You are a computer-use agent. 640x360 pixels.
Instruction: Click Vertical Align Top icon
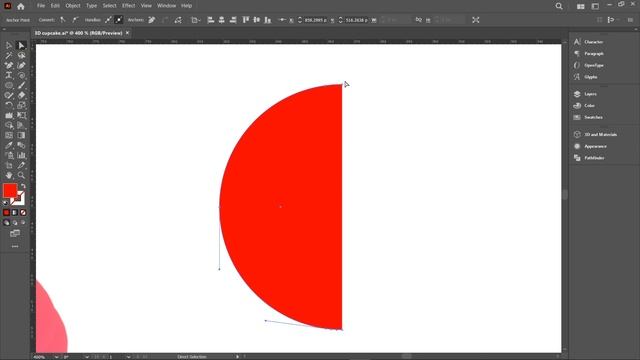246,20
